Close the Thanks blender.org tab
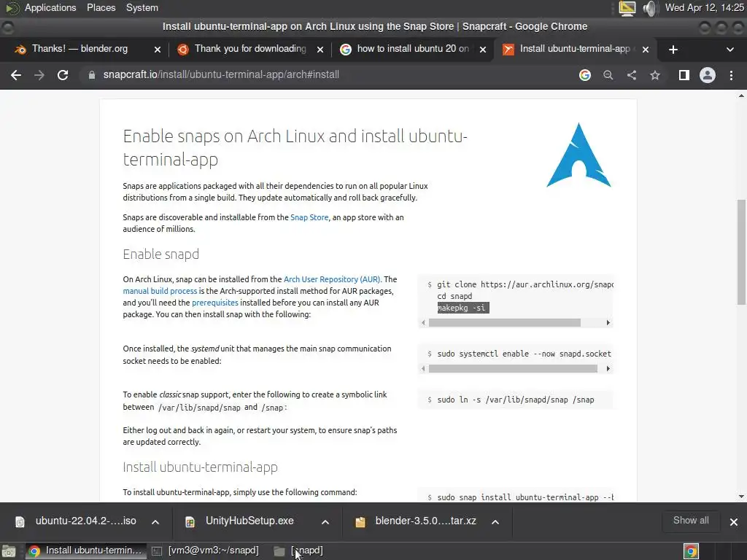This screenshot has height=560, width=747. (x=158, y=50)
